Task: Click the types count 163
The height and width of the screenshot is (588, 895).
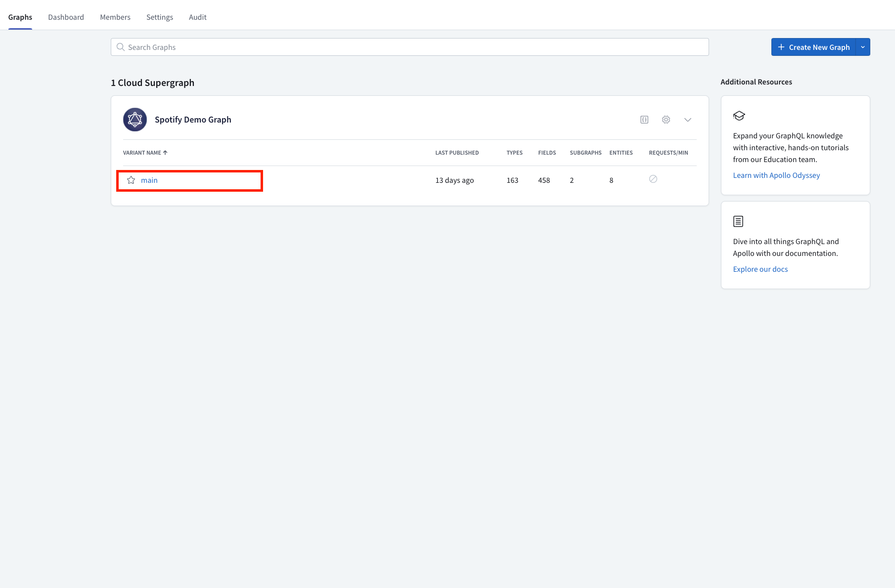Action: [512, 180]
